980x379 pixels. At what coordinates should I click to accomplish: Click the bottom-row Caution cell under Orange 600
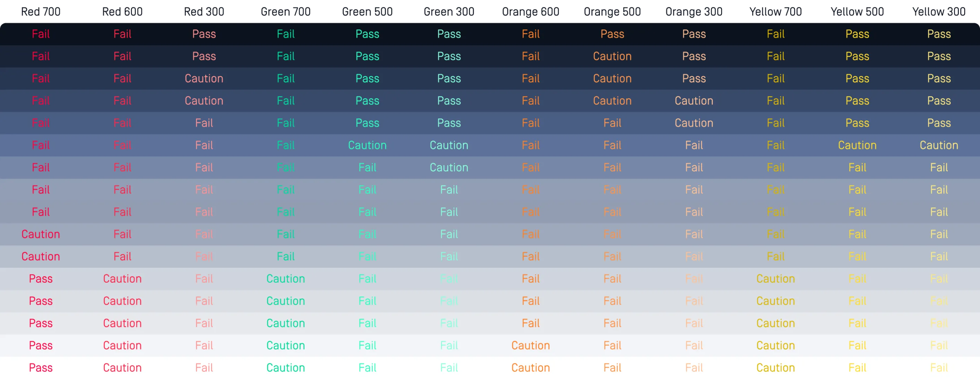[x=531, y=368]
